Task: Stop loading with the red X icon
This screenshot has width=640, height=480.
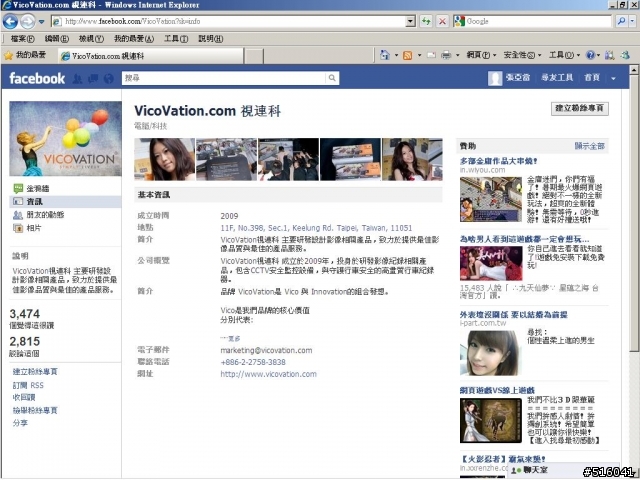Action: (x=442, y=21)
